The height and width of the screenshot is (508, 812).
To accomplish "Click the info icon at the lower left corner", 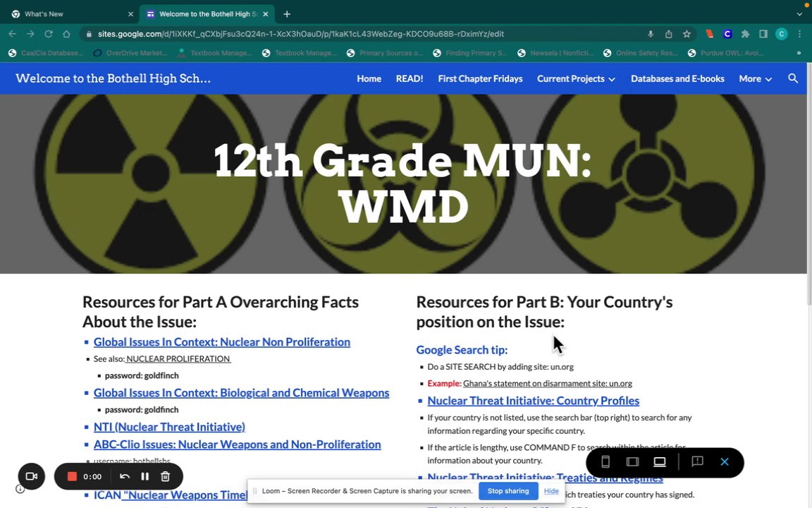I will pyautogui.click(x=20, y=488).
